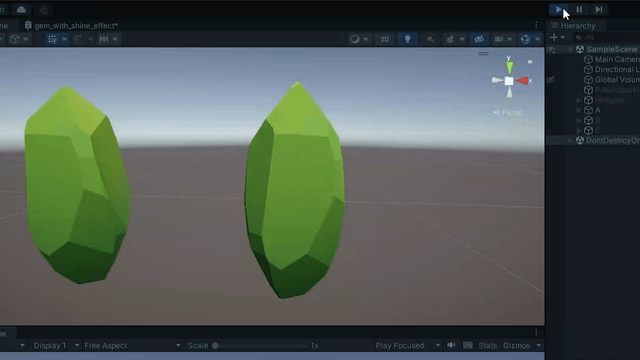Click the Stats button
This screenshot has width=640, height=360.
click(487, 346)
